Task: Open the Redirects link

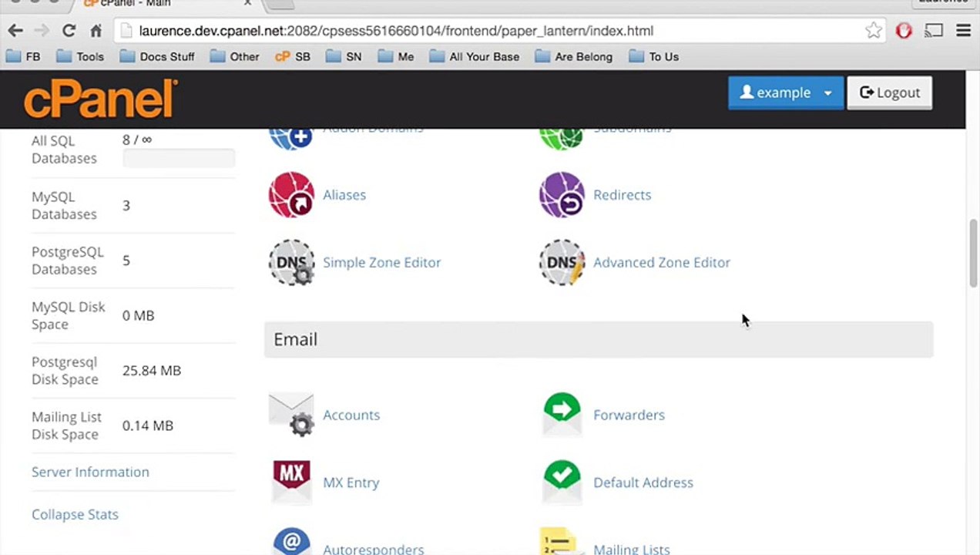Action: tap(622, 195)
